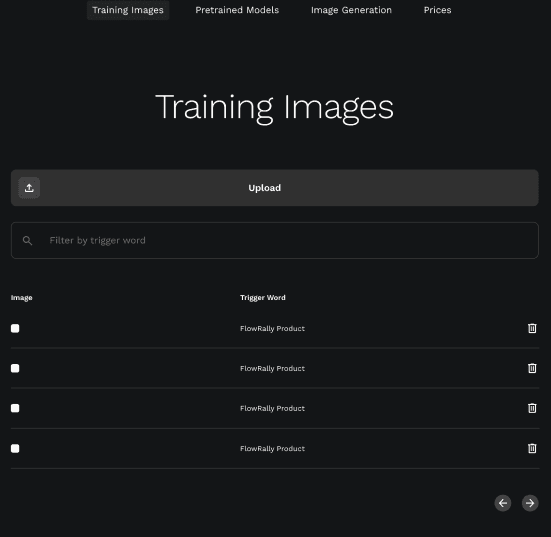Click the Upload button
Image resolution: width=551 pixels, height=537 pixels.
pyautogui.click(x=275, y=188)
